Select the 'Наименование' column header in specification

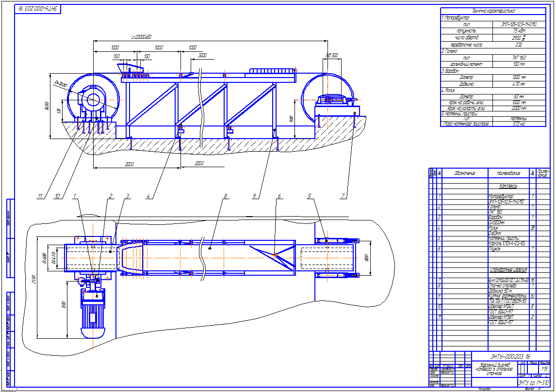click(508, 173)
